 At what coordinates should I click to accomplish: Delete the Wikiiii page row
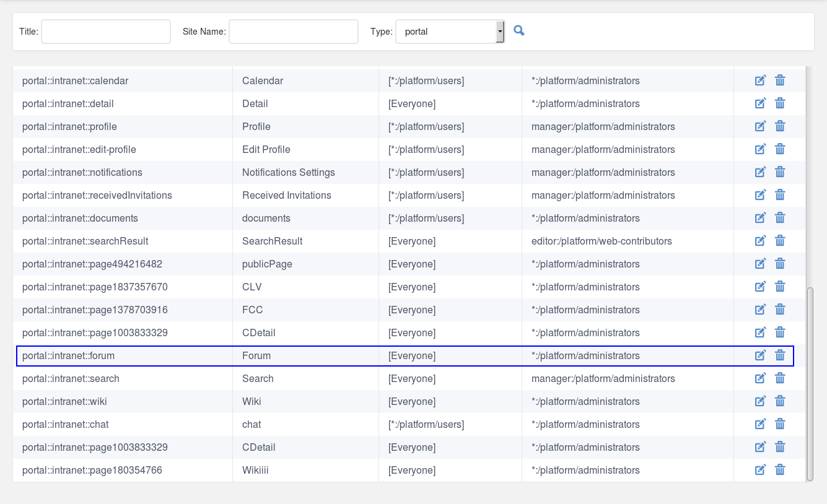(x=780, y=470)
